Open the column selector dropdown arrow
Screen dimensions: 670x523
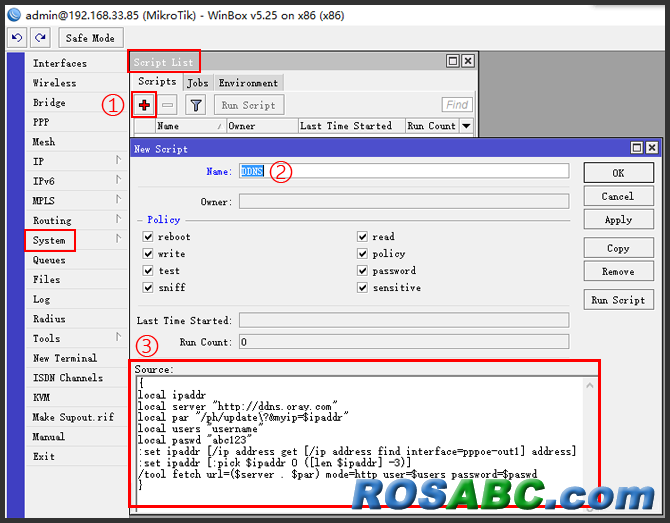point(467,126)
